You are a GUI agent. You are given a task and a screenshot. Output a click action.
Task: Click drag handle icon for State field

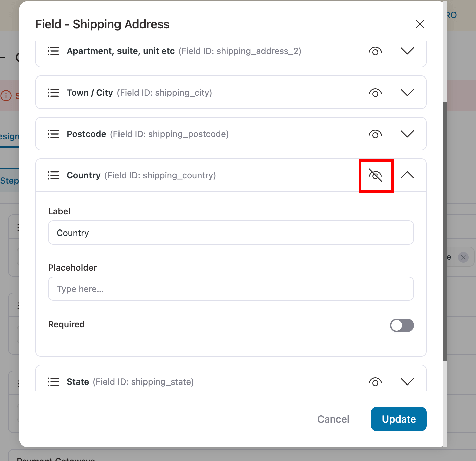click(x=53, y=382)
